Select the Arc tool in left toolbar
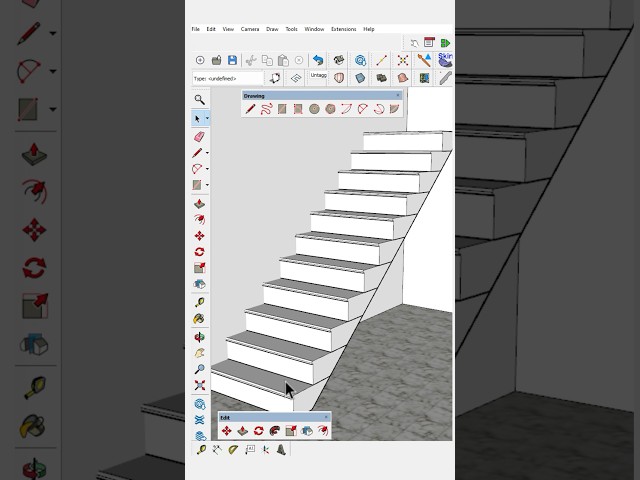The height and width of the screenshot is (480, 640). click(x=198, y=169)
